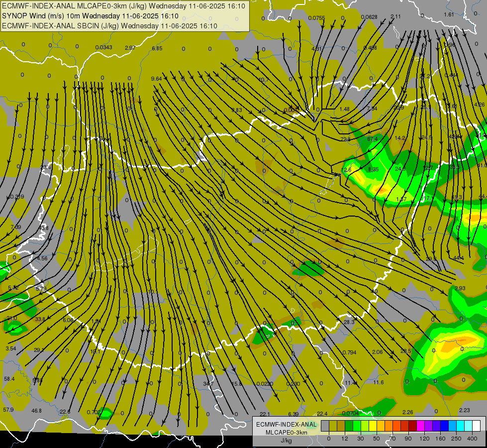Click the map value '43.8'
Image resolution: width=487 pixels, height=448 pixels.
pos(43,228)
